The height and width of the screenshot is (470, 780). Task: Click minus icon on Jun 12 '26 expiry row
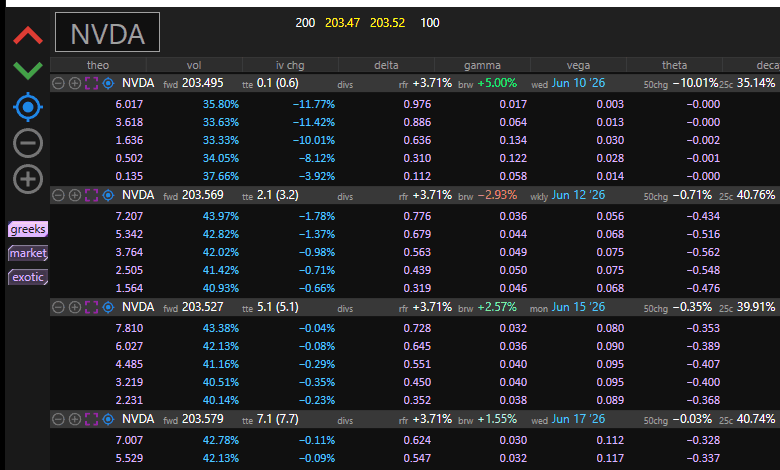pos(58,195)
